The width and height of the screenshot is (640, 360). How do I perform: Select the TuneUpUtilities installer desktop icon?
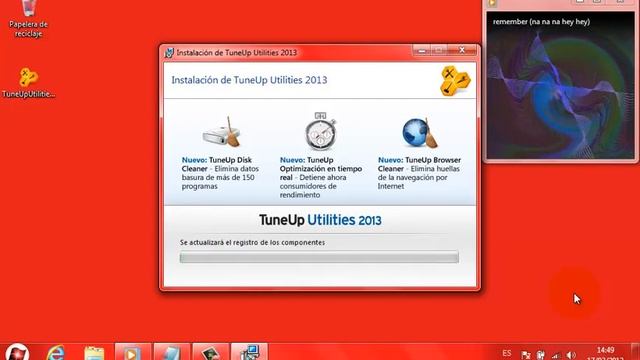point(28,83)
